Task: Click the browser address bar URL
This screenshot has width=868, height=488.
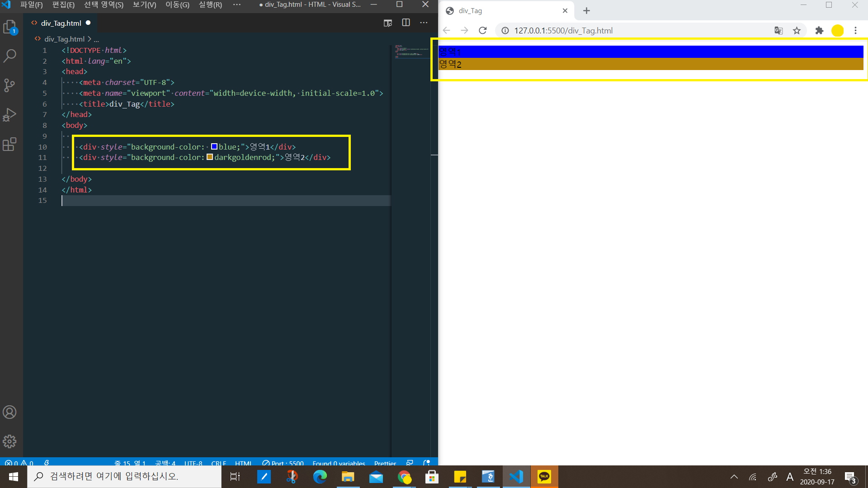Action: (x=563, y=31)
